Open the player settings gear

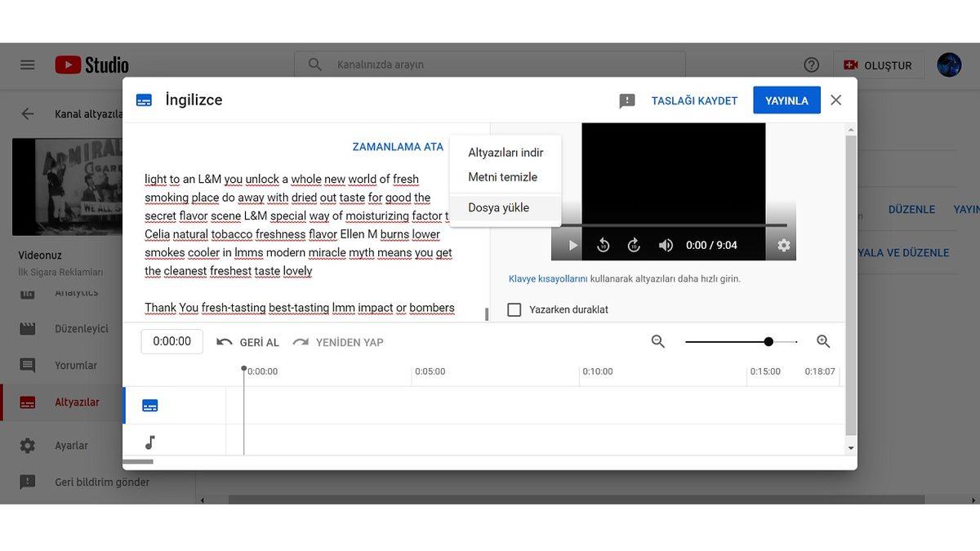(x=782, y=244)
